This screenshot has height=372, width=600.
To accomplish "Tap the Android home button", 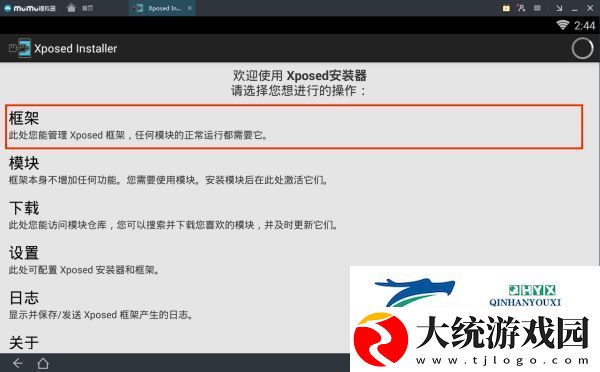I will (x=43, y=363).
